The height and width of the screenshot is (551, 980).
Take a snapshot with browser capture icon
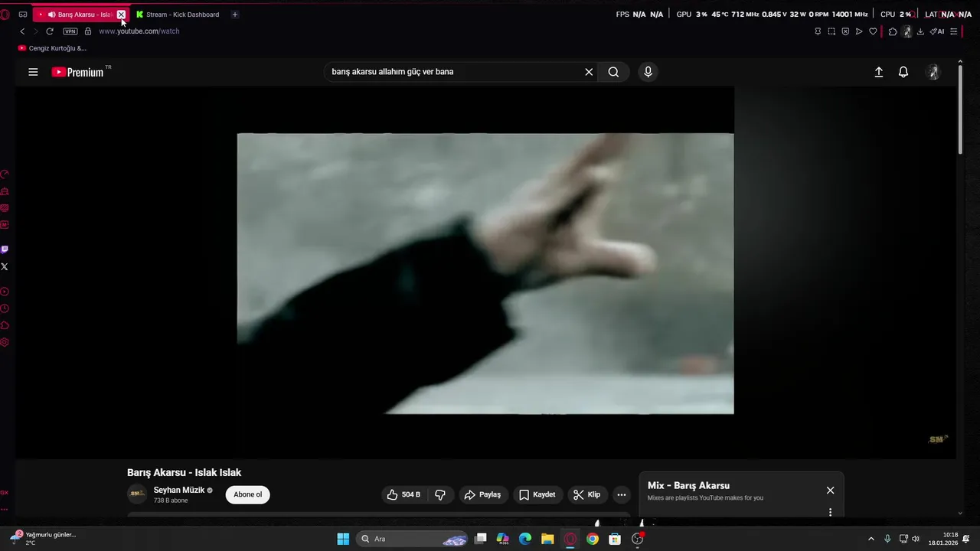tap(831, 31)
